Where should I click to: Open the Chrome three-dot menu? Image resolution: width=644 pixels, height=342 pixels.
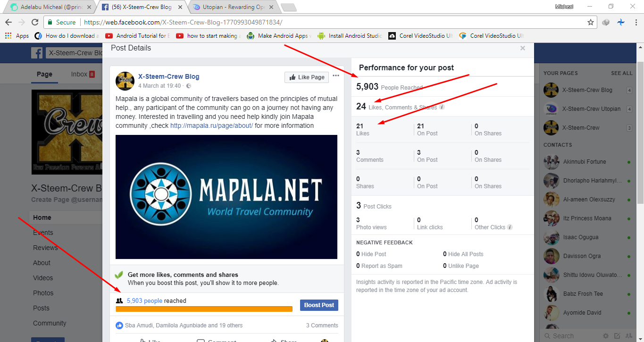[635, 22]
